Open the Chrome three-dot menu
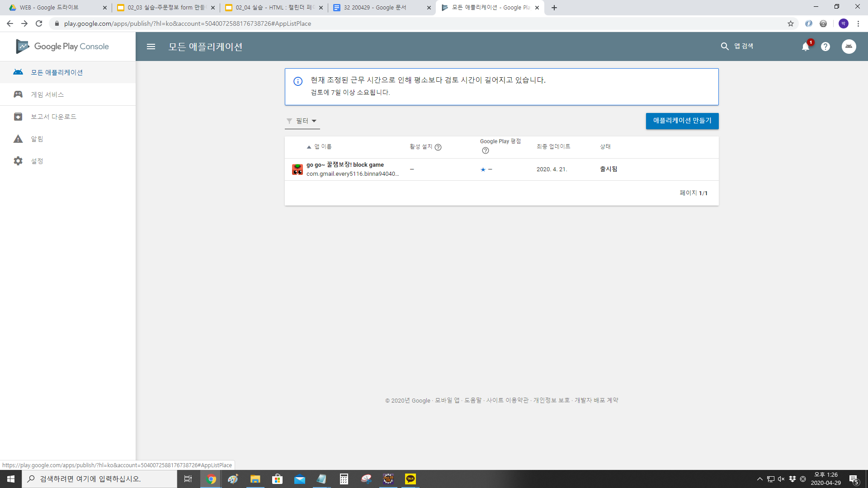 (858, 23)
